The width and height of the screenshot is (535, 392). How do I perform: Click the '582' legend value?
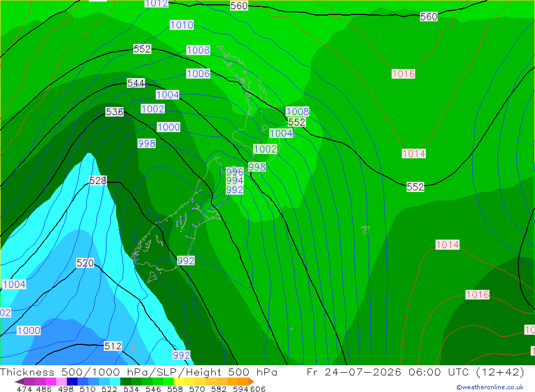tap(218, 389)
